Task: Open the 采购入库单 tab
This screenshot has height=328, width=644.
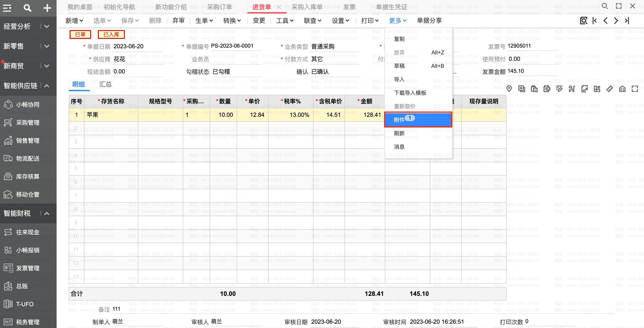Action: click(x=307, y=7)
